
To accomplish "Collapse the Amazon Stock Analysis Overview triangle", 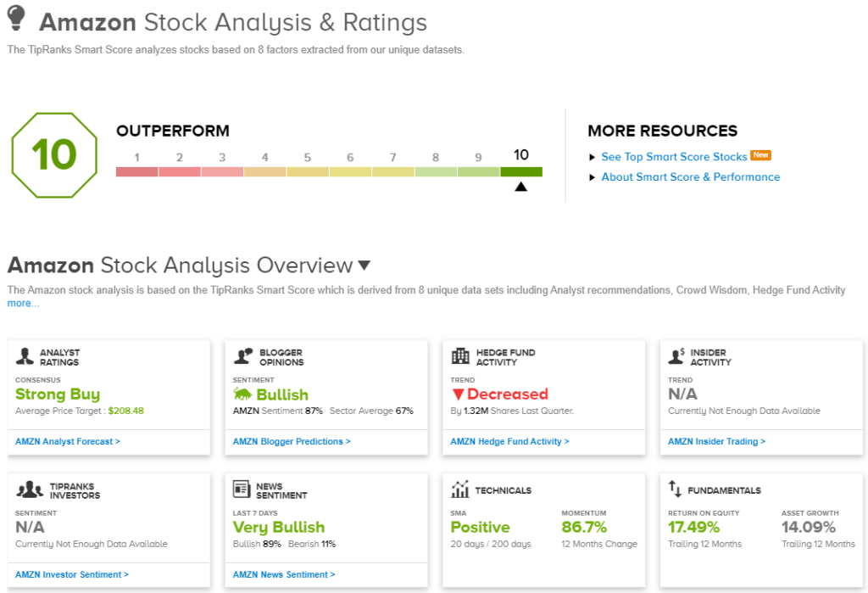I will [x=364, y=266].
